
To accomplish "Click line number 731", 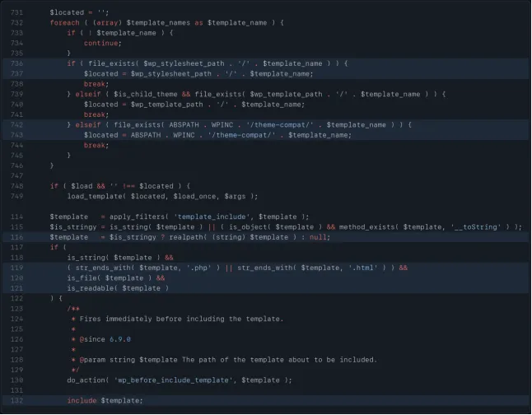I will pyautogui.click(x=16, y=12).
